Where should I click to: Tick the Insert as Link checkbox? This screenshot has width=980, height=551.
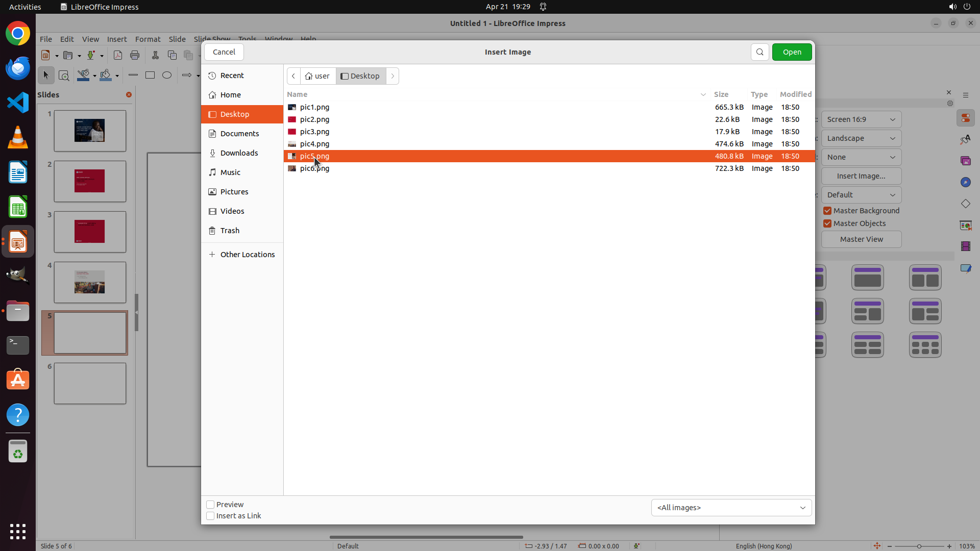tap(210, 516)
